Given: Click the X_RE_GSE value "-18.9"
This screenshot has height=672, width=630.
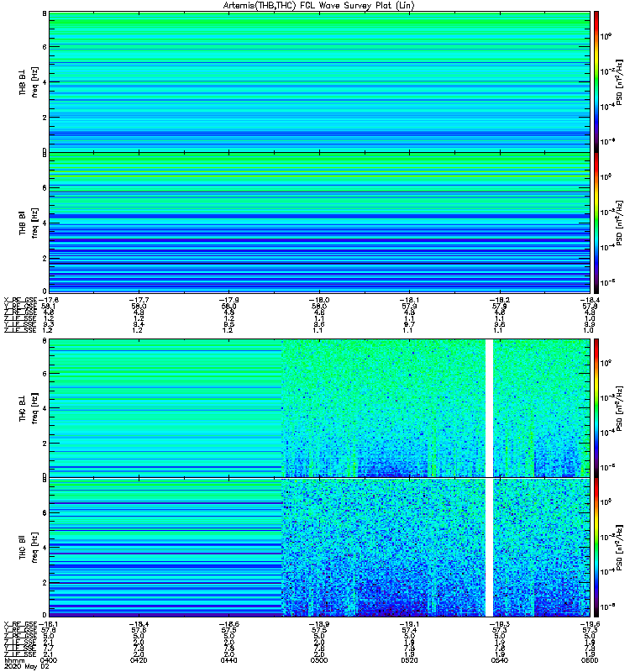Looking at the screenshot, I should (x=319, y=624).
